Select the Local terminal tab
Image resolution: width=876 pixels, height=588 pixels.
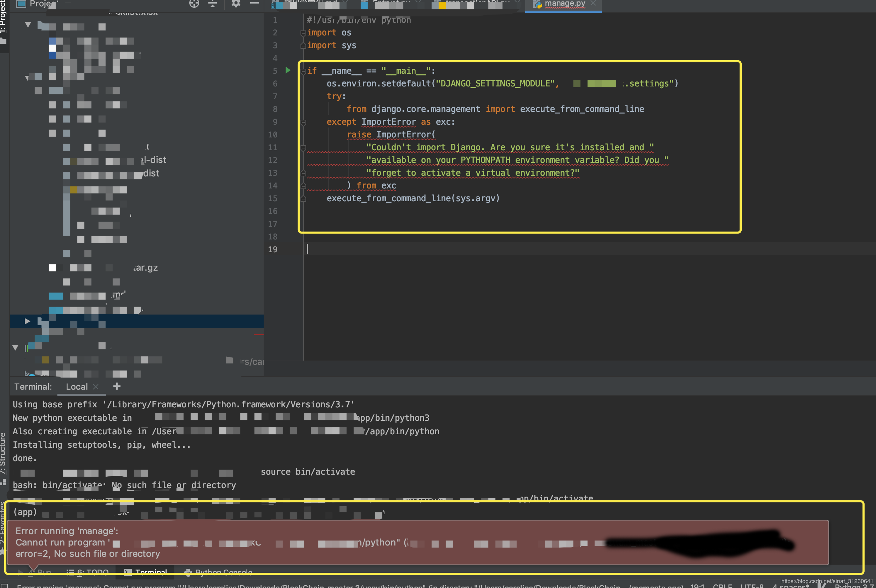(77, 386)
